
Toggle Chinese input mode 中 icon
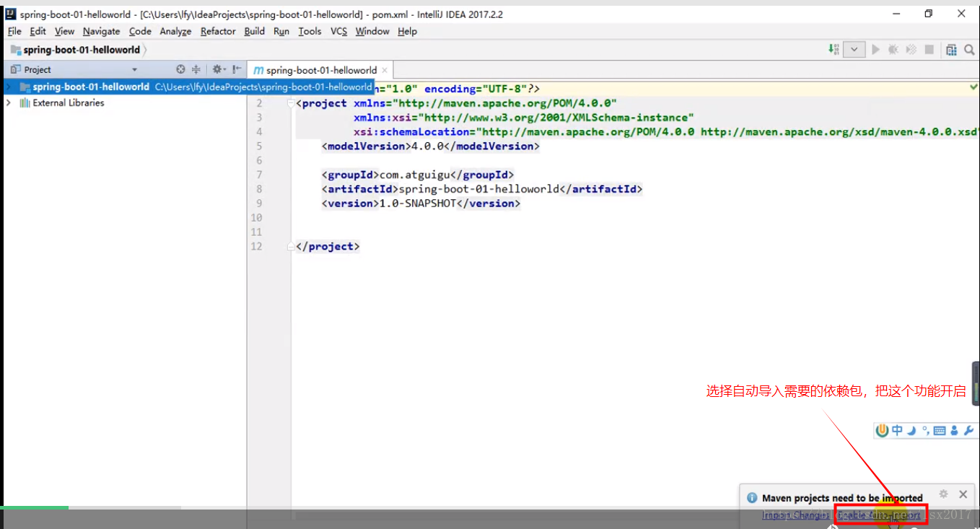pyautogui.click(x=897, y=431)
